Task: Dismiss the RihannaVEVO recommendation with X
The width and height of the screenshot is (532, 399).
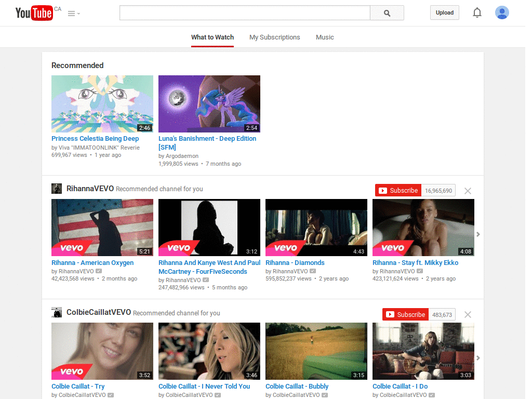Action: 467,190
